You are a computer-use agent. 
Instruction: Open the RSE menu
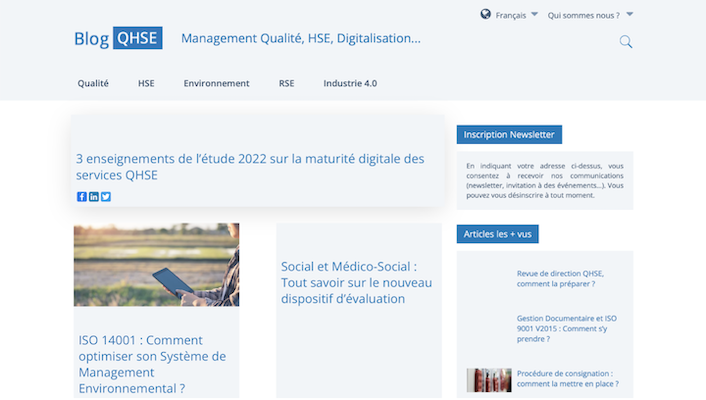click(x=286, y=83)
